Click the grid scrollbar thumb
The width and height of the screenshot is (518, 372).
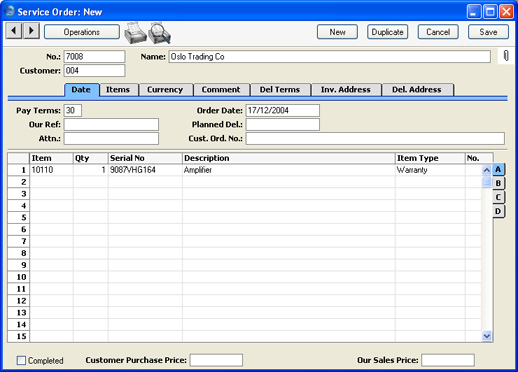(487, 182)
